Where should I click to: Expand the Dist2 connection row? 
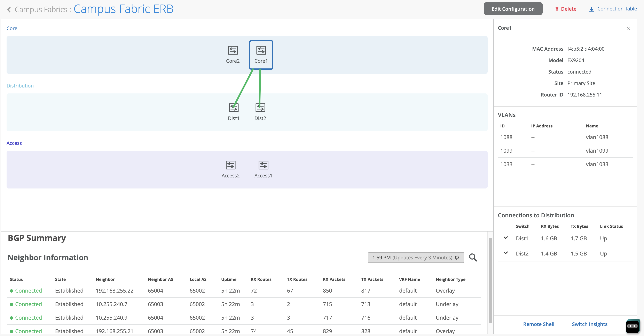point(505,253)
